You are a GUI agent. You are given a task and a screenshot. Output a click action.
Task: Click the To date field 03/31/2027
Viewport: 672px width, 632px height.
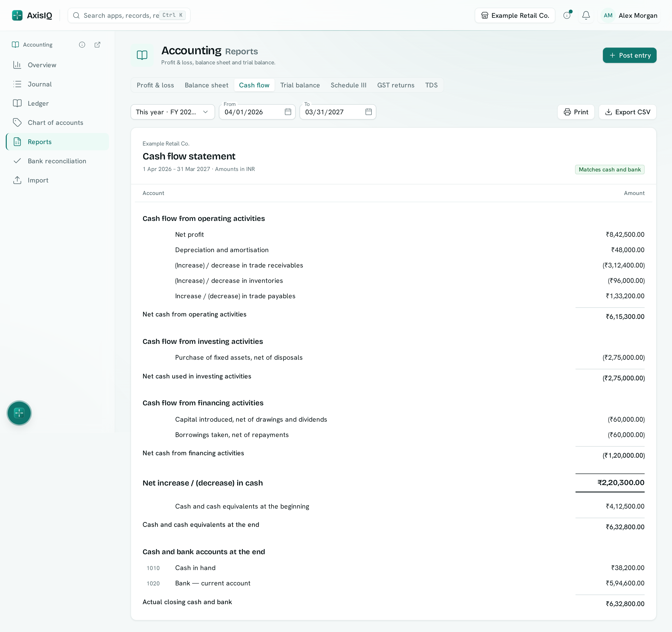[x=338, y=112]
